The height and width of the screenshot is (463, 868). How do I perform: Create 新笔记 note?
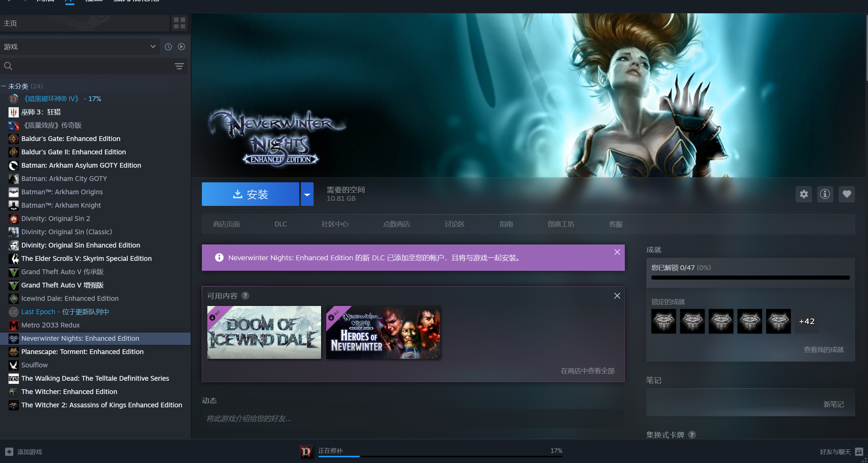pos(833,404)
